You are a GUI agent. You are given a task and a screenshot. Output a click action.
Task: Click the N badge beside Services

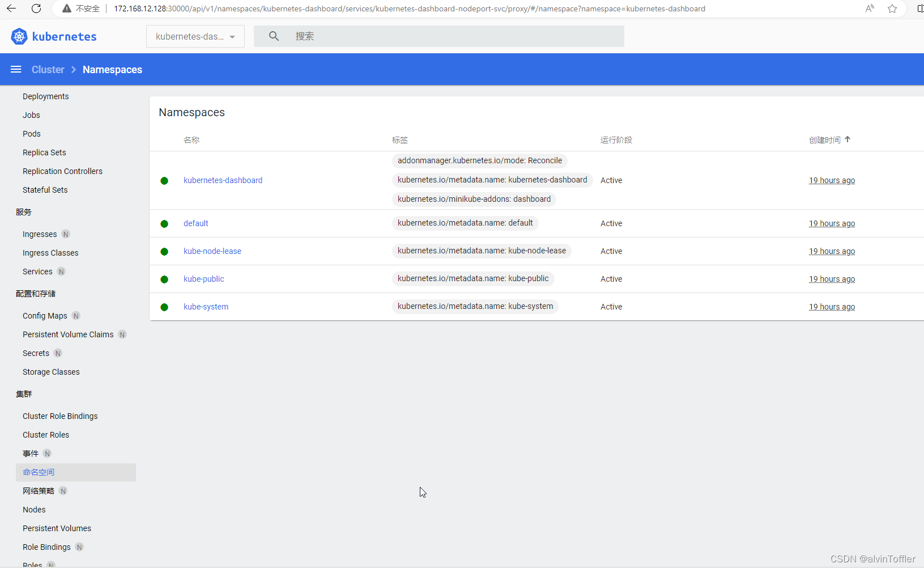61,272
